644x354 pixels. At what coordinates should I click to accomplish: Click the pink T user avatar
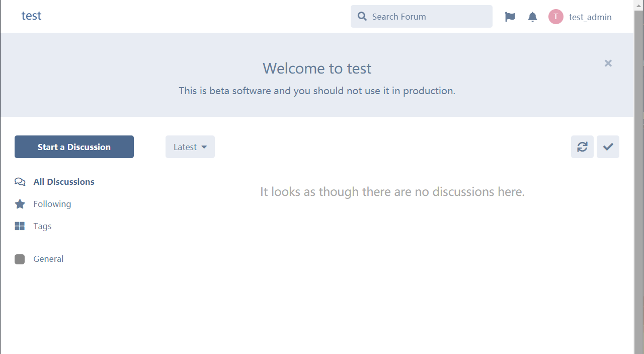[555, 17]
